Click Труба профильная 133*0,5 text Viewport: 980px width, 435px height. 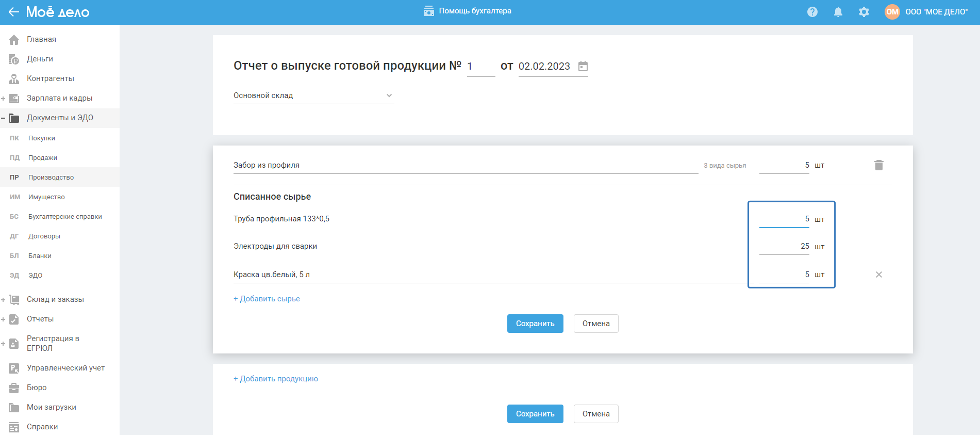click(x=281, y=219)
